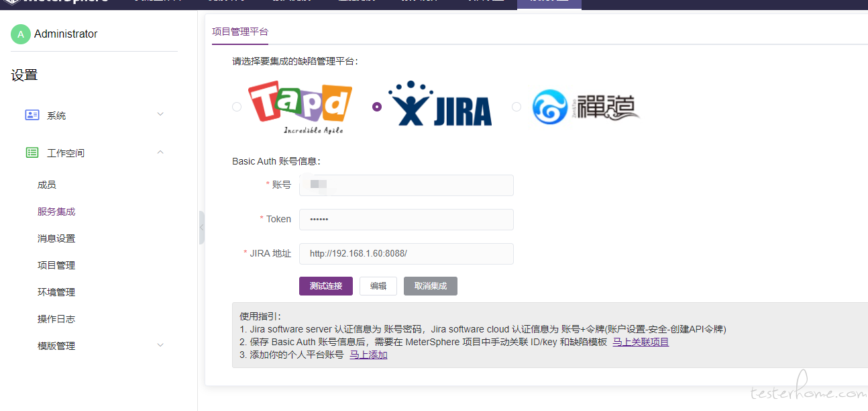Screen dimensions: 868x411
Task: Collapse the 工作空间 section chevron
Action: click(160, 152)
